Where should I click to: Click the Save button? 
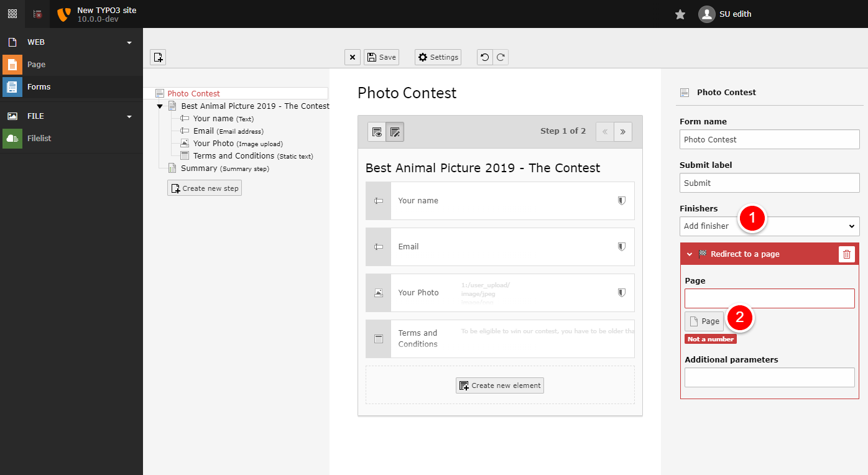pyautogui.click(x=381, y=57)
